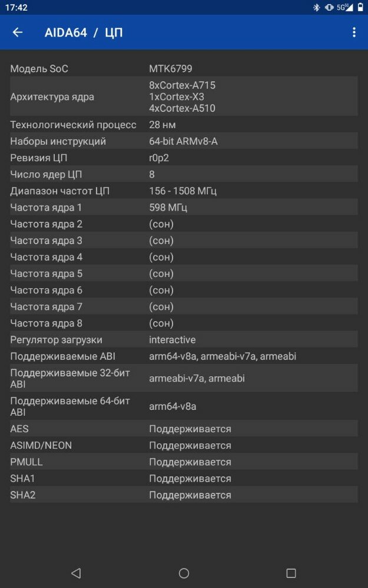This screenshot has width=368, height=588.
Task: Tap the AIDA64 / ЦП title
Action: click(84, 32)
